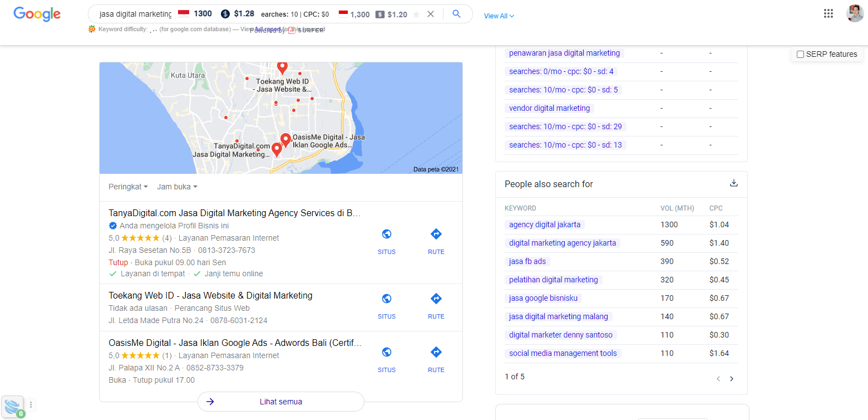868x420 pixels.
Task: Open the extension's vertical dots menu
Action: click(31, 405)
